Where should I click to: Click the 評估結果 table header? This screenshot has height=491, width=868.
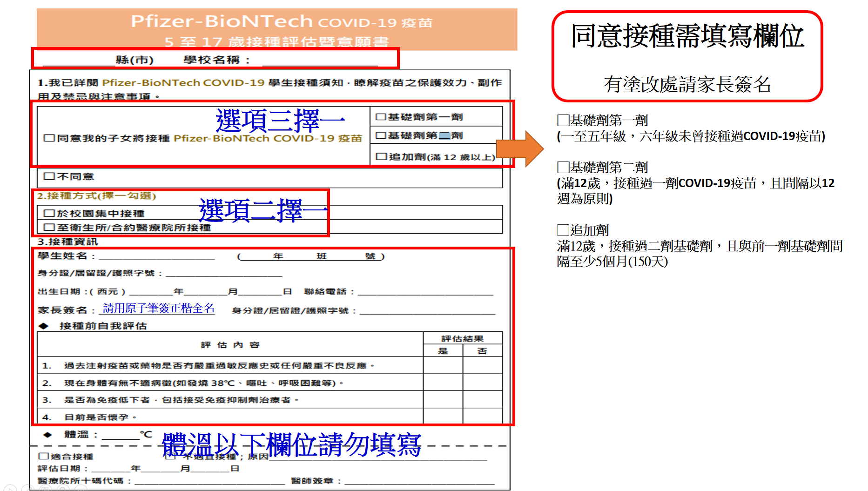pyautogui.click(x=463, y=339)
